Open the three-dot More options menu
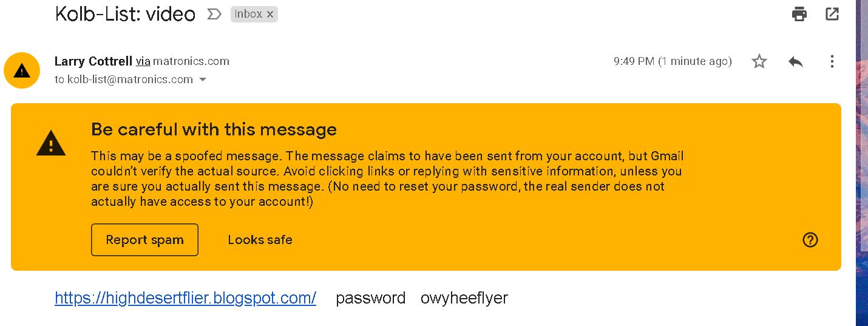The width and height of the screenshot is (868, 326). click(832, 61)
